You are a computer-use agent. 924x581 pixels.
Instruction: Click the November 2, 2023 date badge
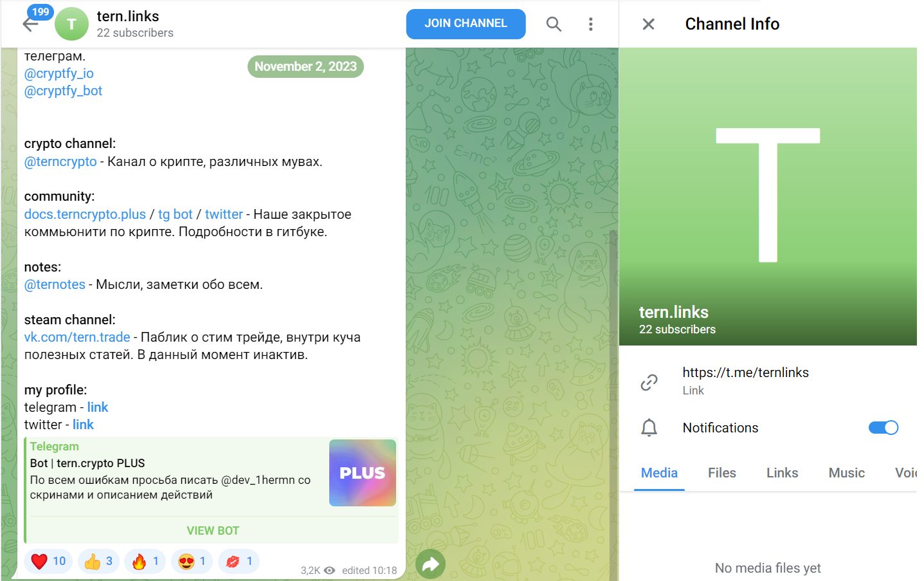click(x=305, y=66)
